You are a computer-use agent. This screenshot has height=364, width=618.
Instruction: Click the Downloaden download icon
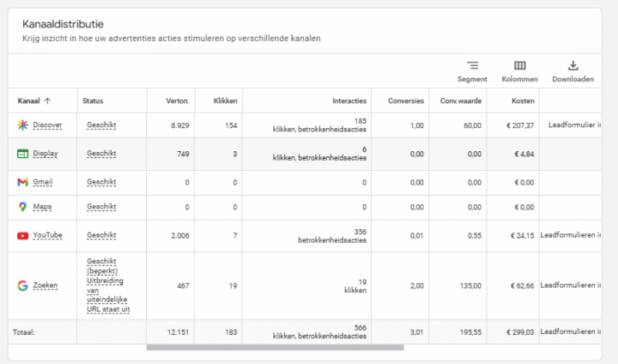pyautogui.click(x=573, y=65)
